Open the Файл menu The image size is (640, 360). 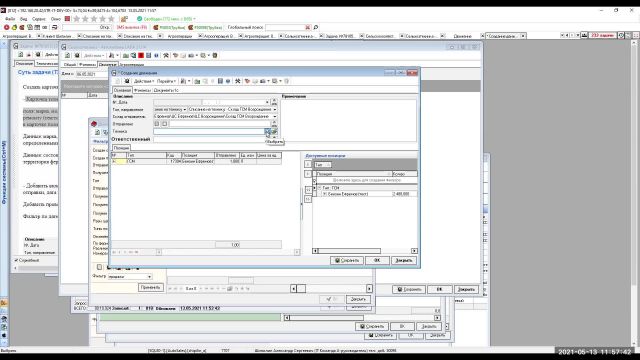pyautogui.click(x=10, y=19)
